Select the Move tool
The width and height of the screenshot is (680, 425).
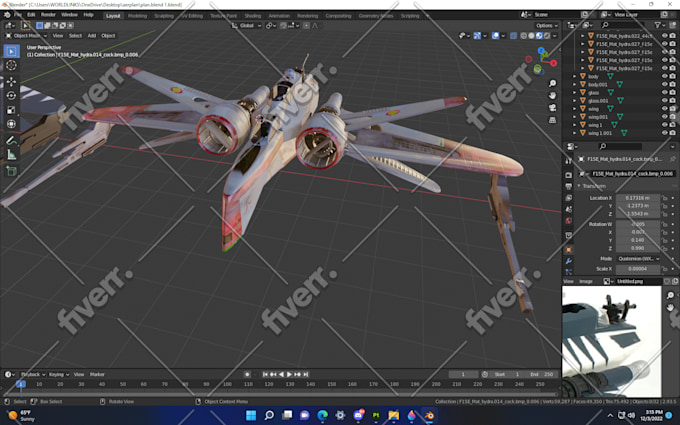coord(12,81)
